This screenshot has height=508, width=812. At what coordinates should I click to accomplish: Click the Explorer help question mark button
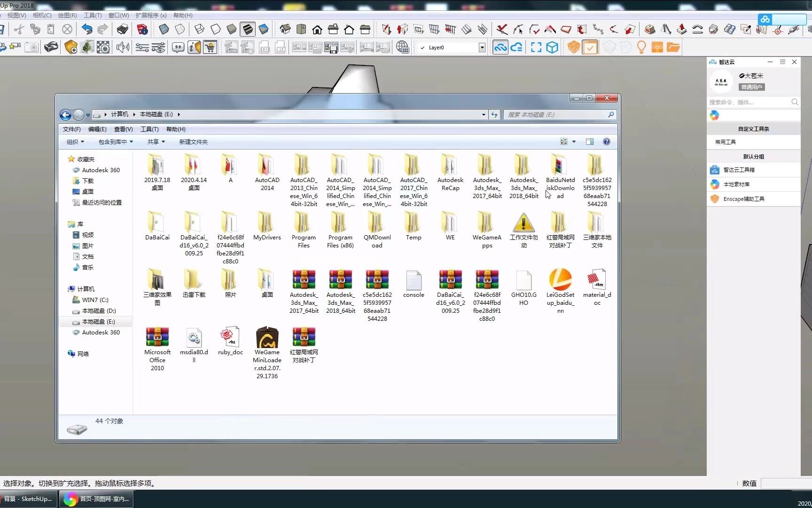(x=607, y=142)
